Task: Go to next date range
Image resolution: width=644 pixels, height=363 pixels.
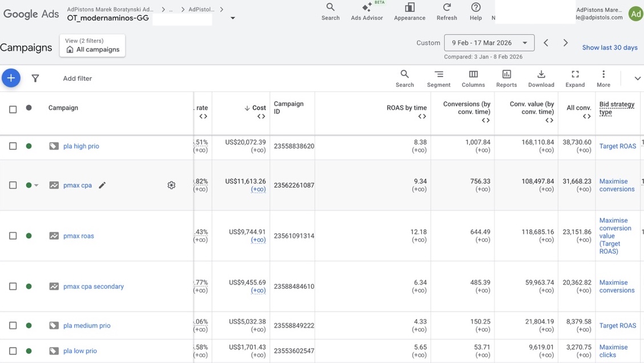Action: (566, 43)
